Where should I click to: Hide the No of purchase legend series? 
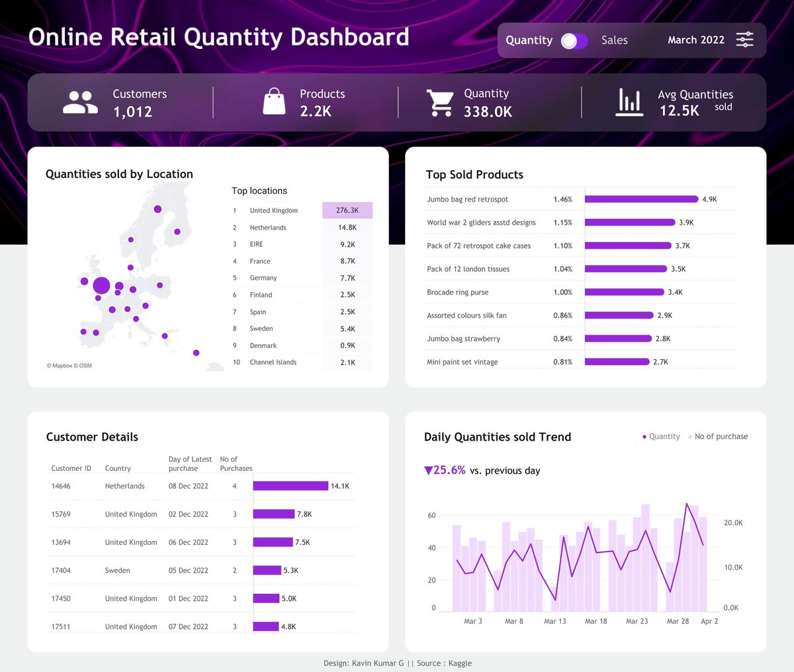coord(718,437)
